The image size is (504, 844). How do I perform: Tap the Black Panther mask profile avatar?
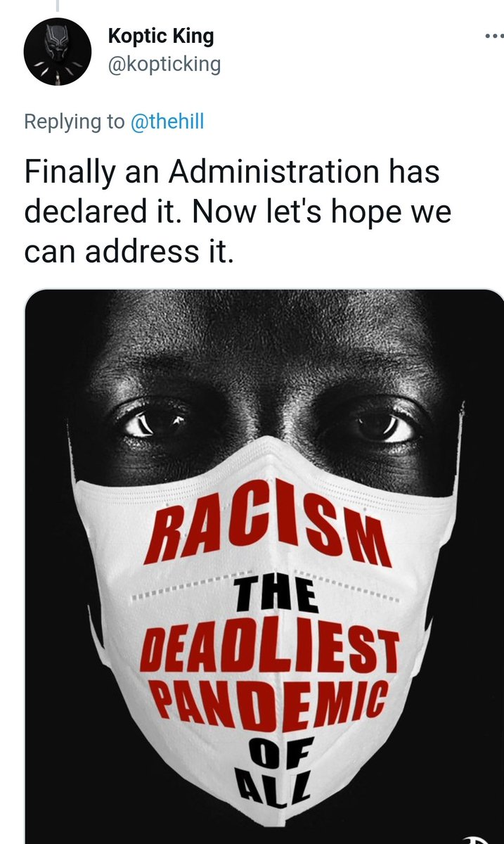tap(58, 51)
